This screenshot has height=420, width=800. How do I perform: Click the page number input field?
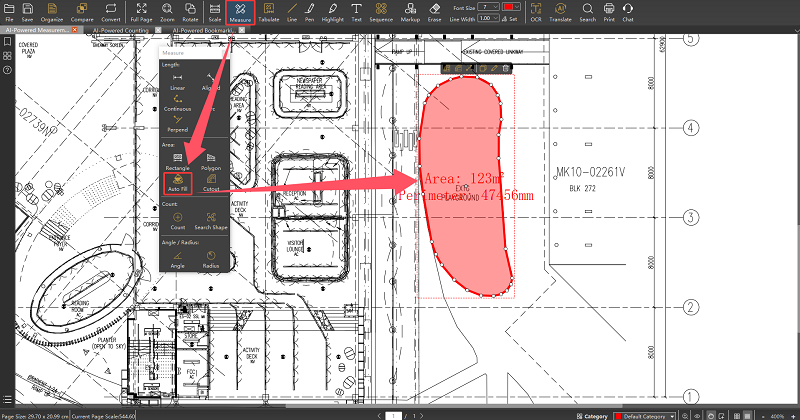click(395, 414)
